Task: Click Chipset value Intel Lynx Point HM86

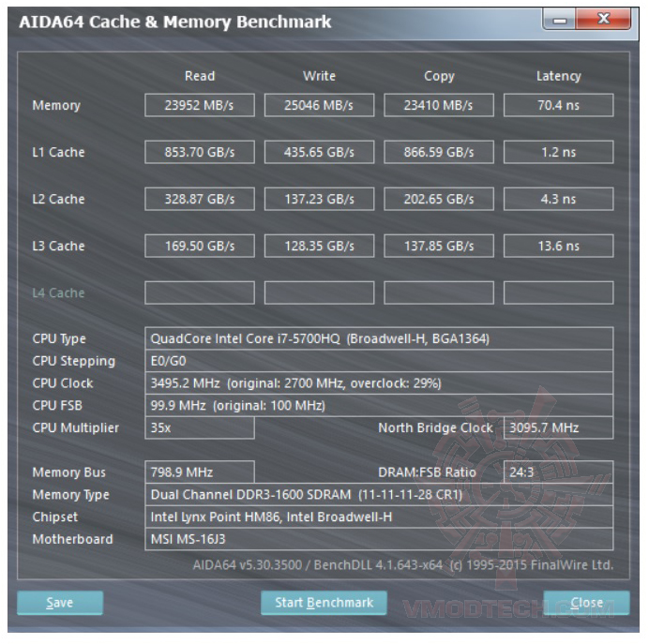Action: 379,517
